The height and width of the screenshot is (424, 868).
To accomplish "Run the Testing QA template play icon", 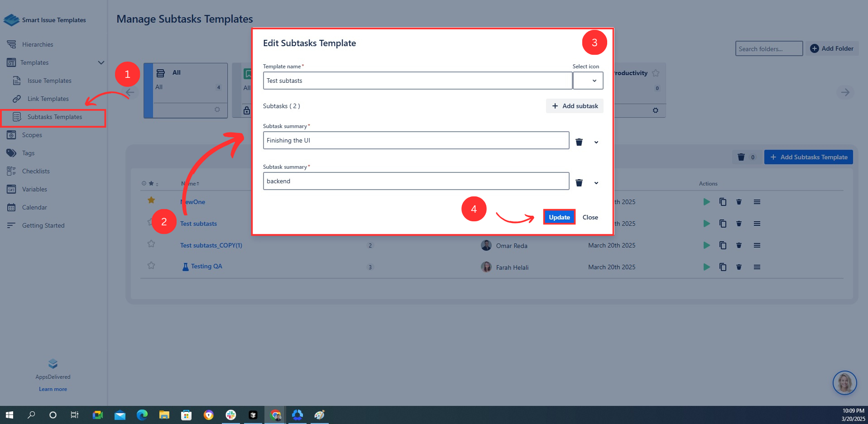I will (x=706, y=267).
